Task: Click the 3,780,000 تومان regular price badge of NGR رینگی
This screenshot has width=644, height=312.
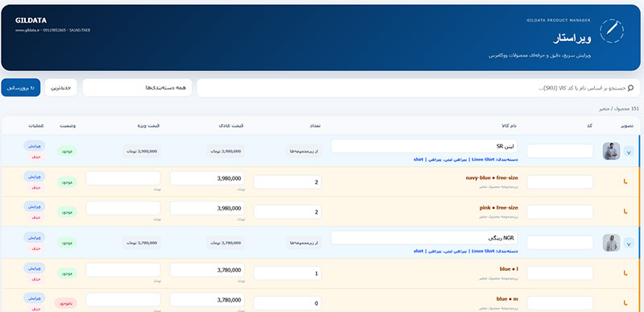Action: (x=225, y=243)
